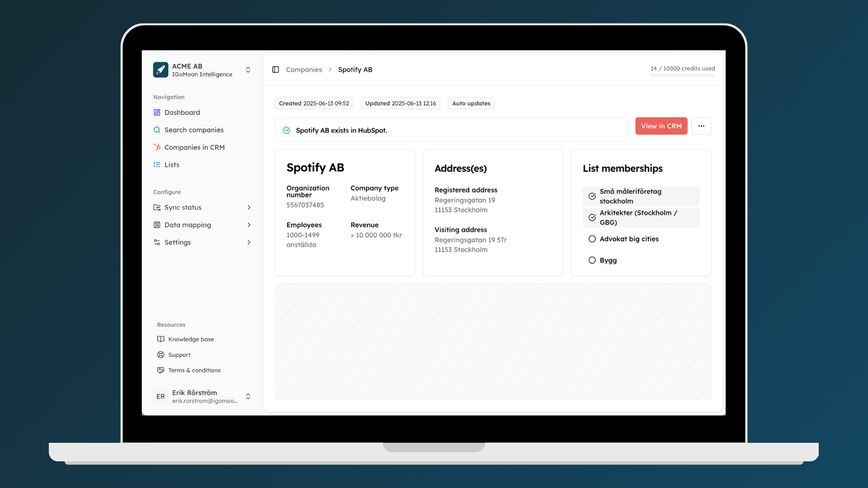Click the Dashboard grid icon
Image resolution: width=868 pixels, height=488 pixels.
point(157,113)
